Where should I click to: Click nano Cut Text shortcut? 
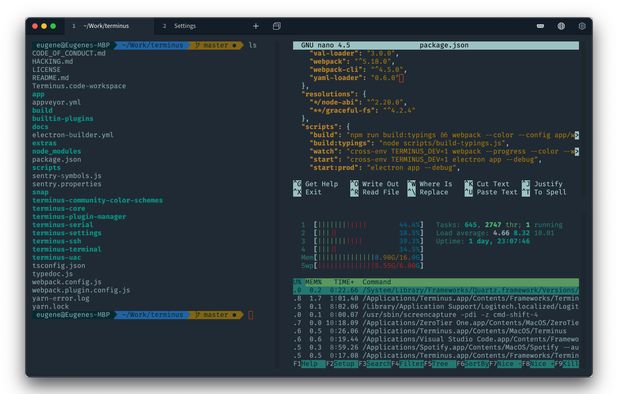487,184
